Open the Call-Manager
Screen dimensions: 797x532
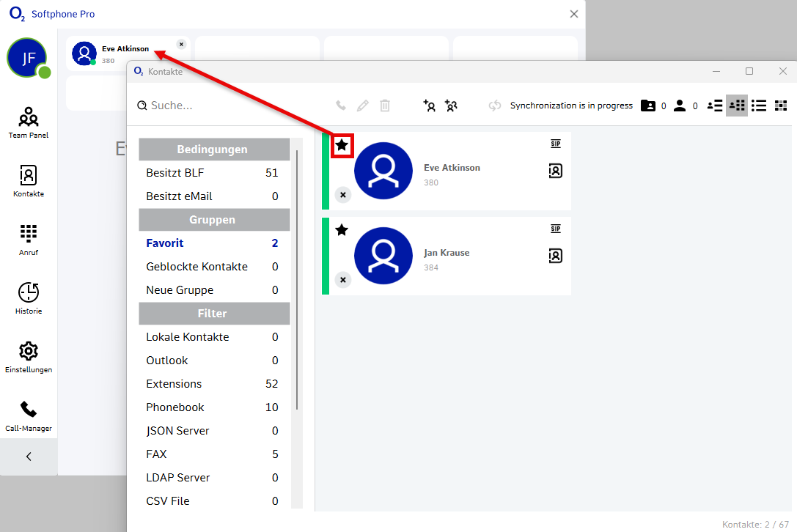[28, 415]
